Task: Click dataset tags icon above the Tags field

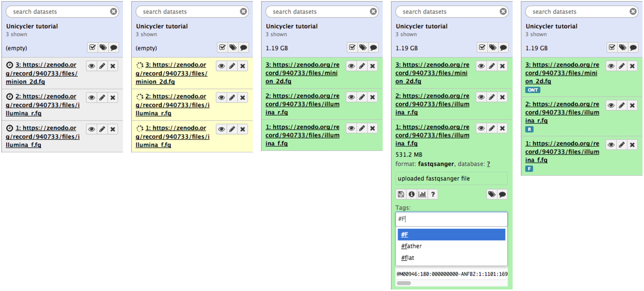Action: (492, 194)
